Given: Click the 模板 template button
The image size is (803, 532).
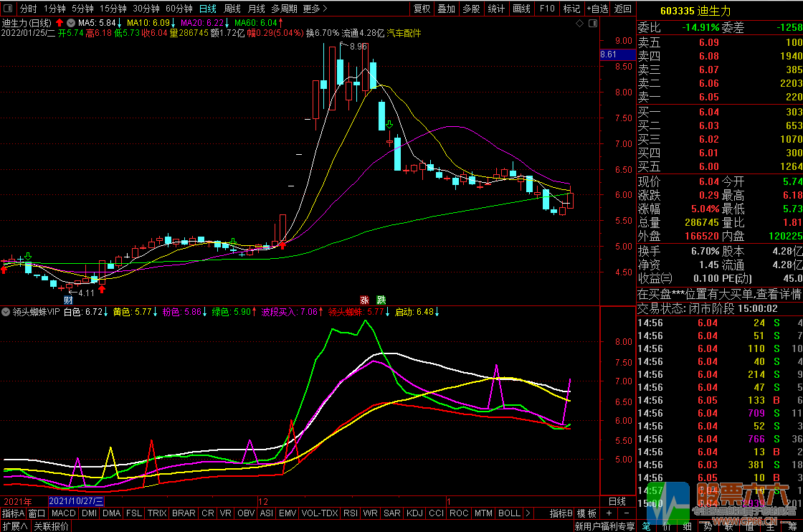Looking at the screenshot, I should coord(587,513).
